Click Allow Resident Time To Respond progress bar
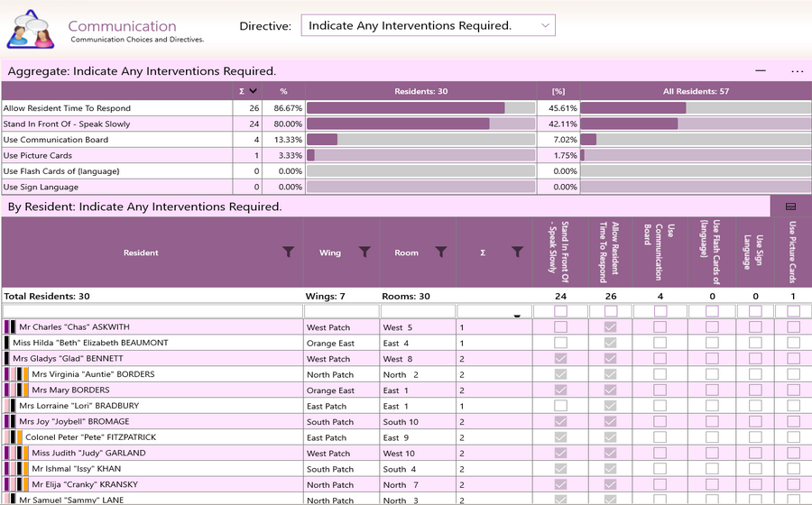Image resolution: width=812 pixels, height=505 pixels. point(421,107)
